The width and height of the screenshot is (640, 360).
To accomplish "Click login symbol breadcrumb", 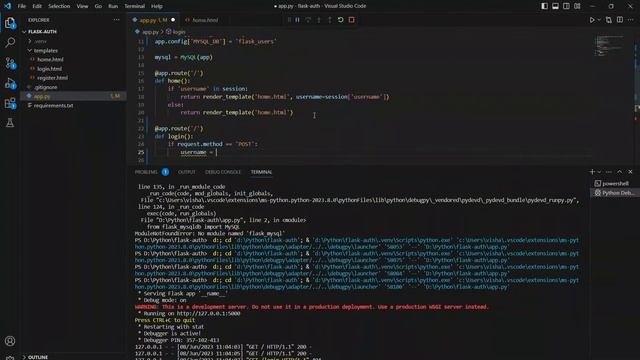I will pos(178,31).
